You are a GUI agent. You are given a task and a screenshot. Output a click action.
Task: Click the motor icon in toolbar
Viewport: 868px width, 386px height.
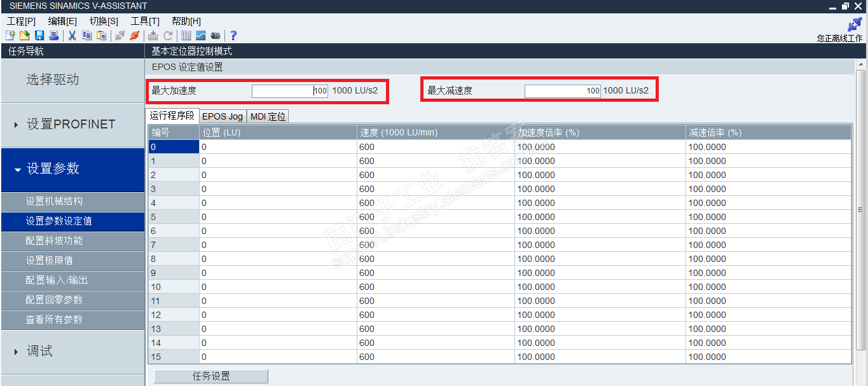[x=215, y=36]
